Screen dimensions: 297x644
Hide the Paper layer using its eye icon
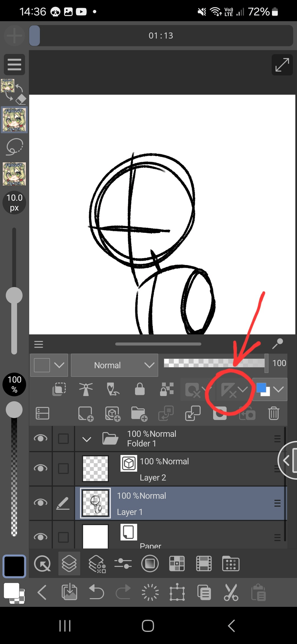tap(41, 537)
